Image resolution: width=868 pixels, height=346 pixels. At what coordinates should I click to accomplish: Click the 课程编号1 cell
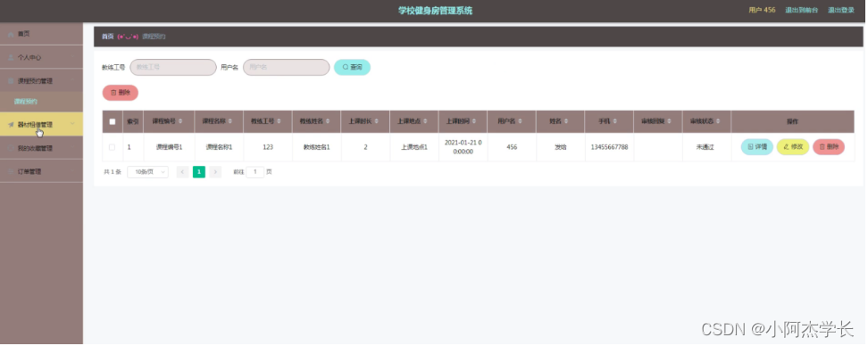pos(169,147)
